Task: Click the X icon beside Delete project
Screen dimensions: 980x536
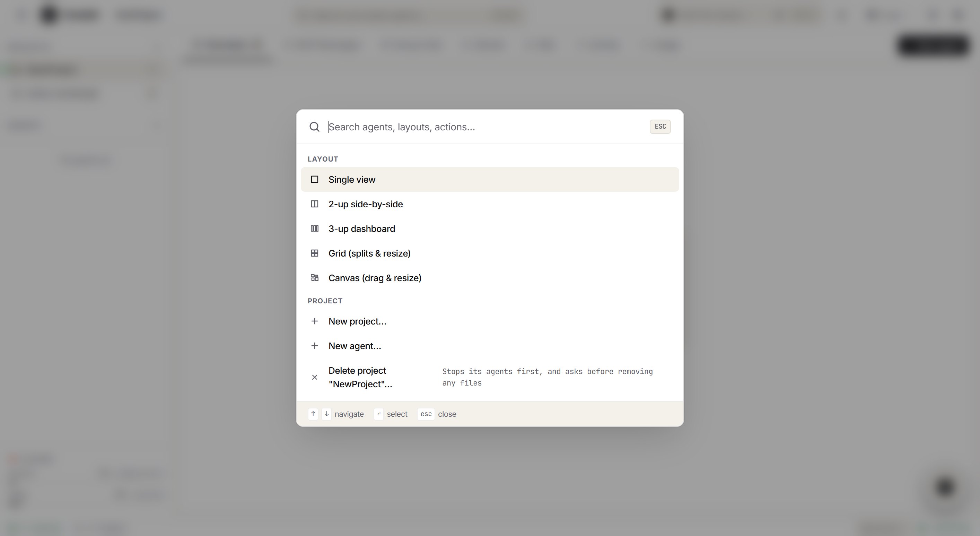Action: (314, 377)
